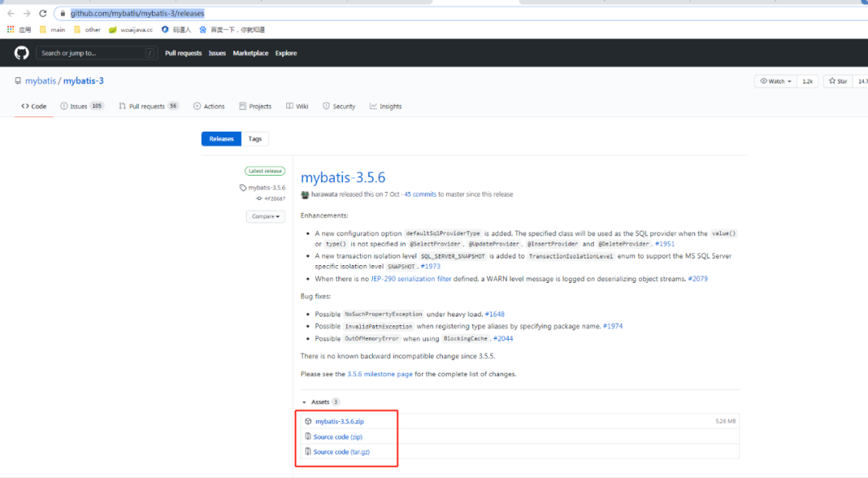The image size is (868, 478).
Task: Open Issues in top navigation
Action: [217, 53]
